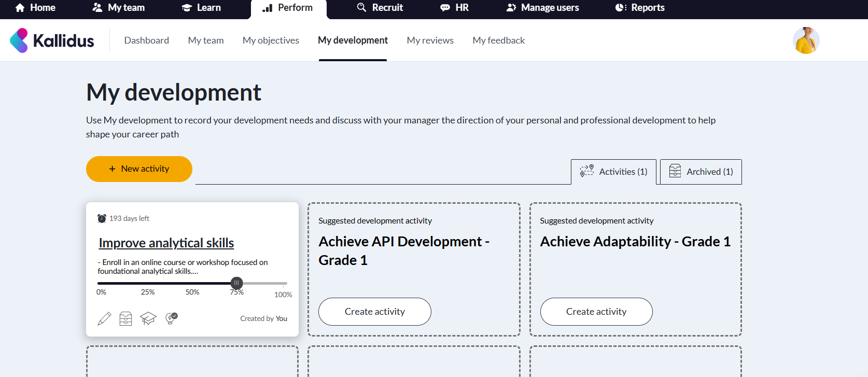
Task: Open the Learn section
Action: [201, 8]
